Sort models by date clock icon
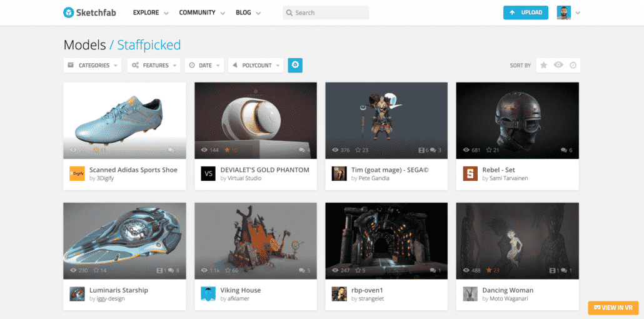644x319 pixels. pyautogui.click(x=573, y=65)
